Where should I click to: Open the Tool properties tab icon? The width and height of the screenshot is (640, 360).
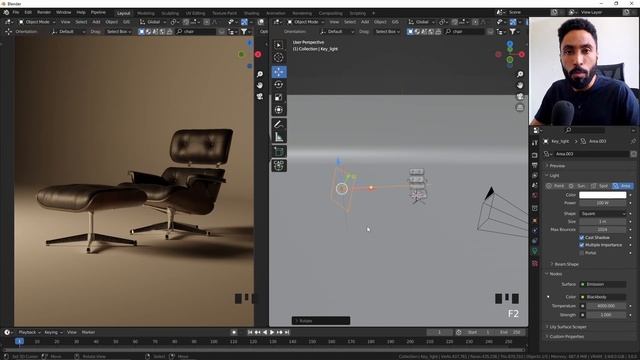(535, 143)
